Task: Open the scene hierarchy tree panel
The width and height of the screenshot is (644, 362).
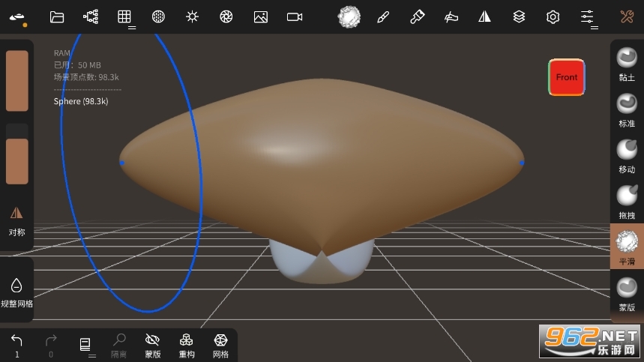Action: 91,16
